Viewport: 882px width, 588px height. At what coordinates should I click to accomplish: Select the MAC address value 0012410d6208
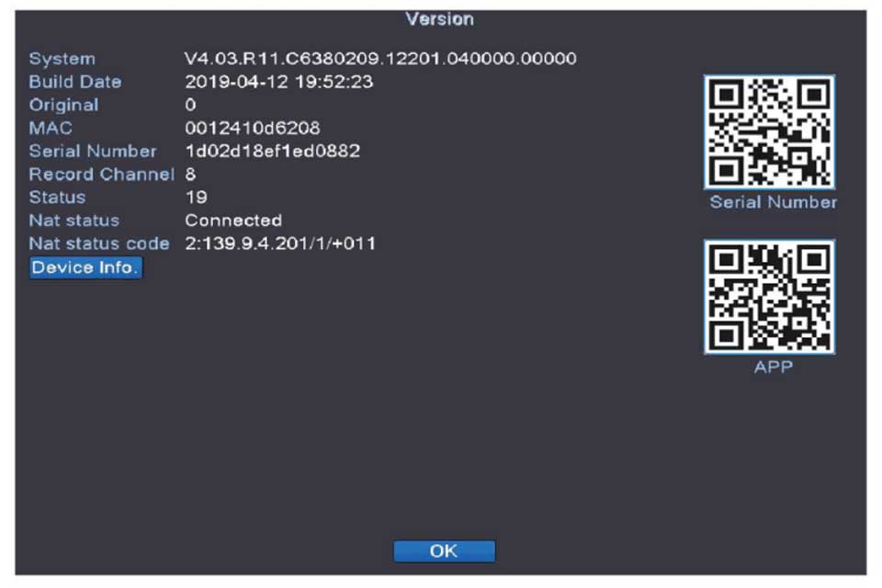[x=253, y=129]
